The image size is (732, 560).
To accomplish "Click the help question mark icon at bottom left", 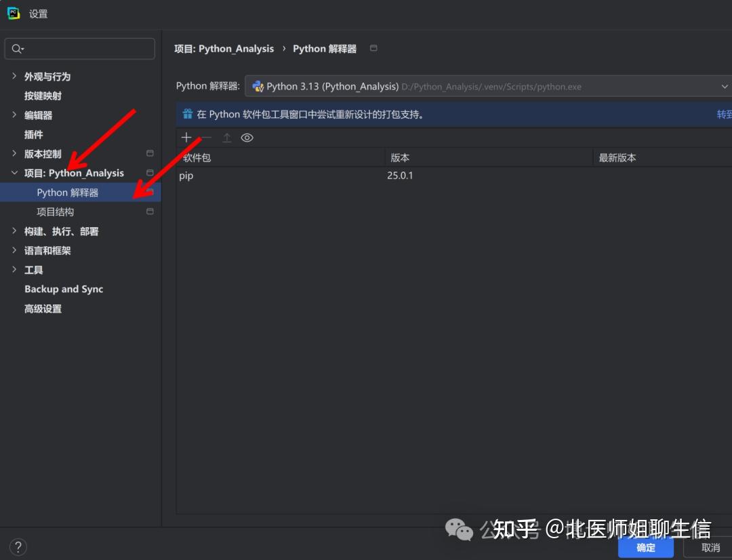I will (x=18, y=546).
